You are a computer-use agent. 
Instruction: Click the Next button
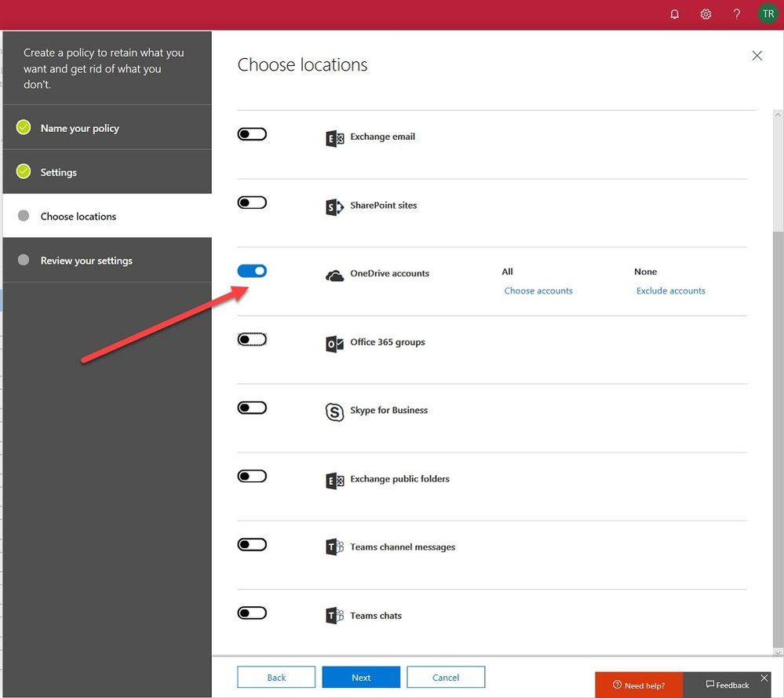tap(361, 677)
